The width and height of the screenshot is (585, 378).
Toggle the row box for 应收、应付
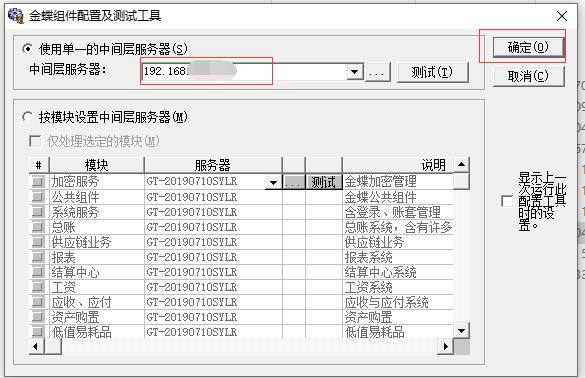point(38,302)
